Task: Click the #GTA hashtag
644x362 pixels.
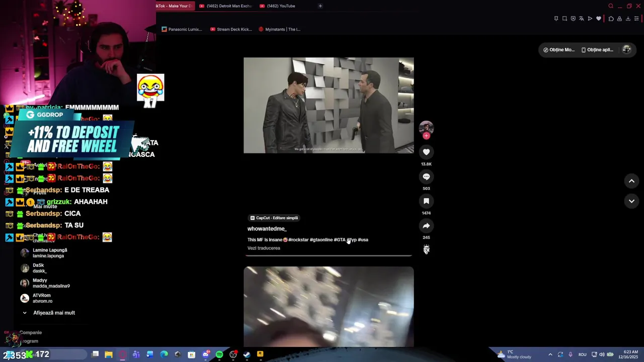Action: (x=340, y=240)
